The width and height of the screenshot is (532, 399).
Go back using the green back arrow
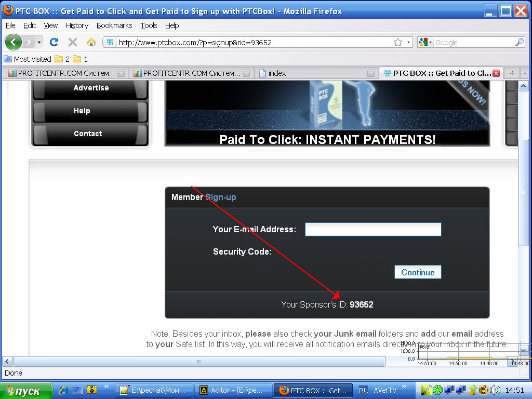(x=13, y=42)
